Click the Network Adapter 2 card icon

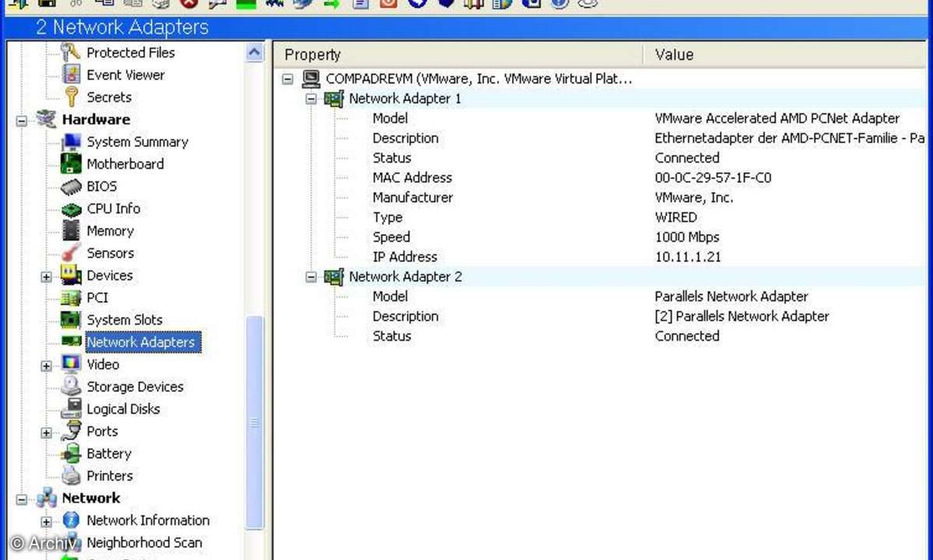click(334, 276)
